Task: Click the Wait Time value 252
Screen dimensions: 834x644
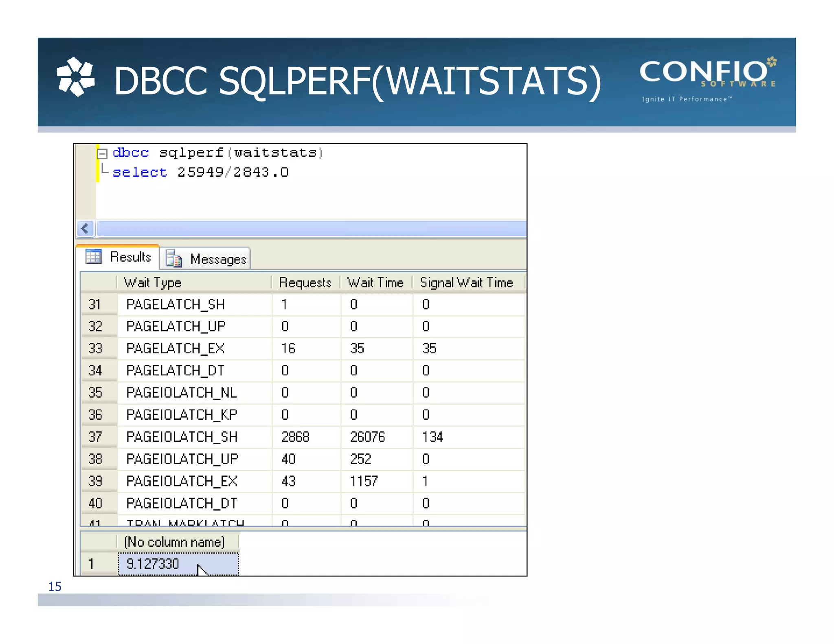Action: [377, 459]
